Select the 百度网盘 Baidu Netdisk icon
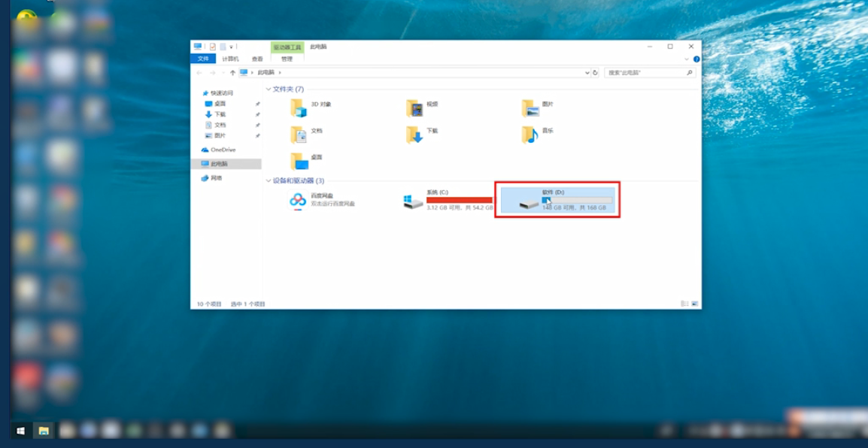The width and height of the screenshot is (868, 448). 299,200
